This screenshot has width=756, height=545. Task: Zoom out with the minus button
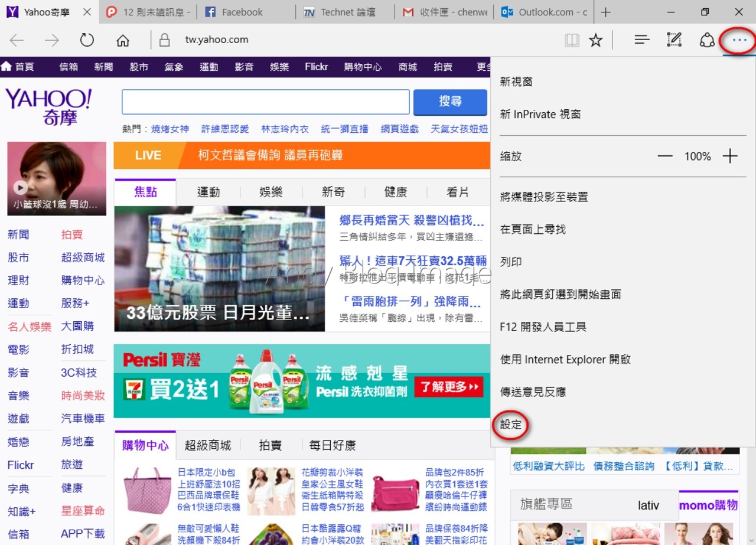coord(665,156)
